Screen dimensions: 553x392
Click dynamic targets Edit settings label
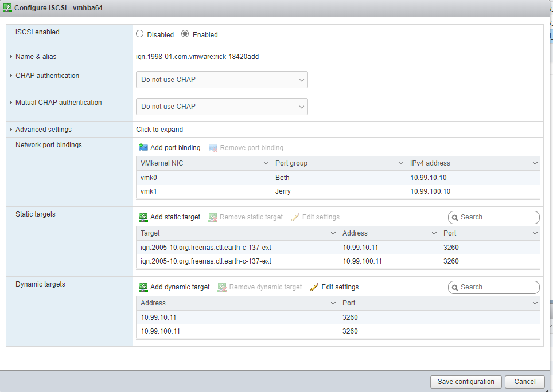click(x=340, y=287)
